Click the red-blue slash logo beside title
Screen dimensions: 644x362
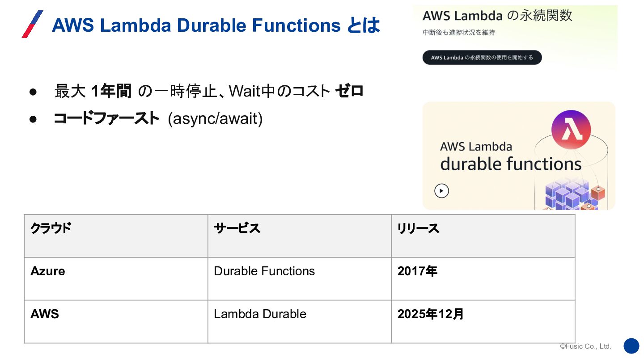32,24
